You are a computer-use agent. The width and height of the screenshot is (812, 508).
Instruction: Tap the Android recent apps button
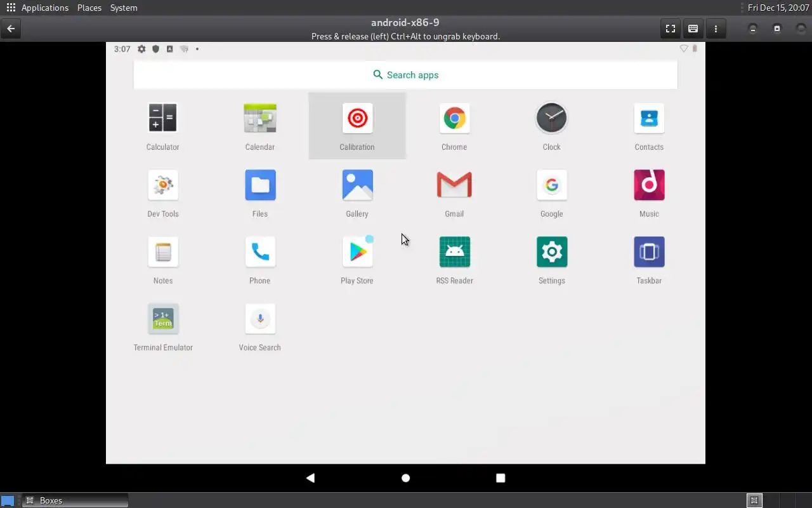point(501,478)
